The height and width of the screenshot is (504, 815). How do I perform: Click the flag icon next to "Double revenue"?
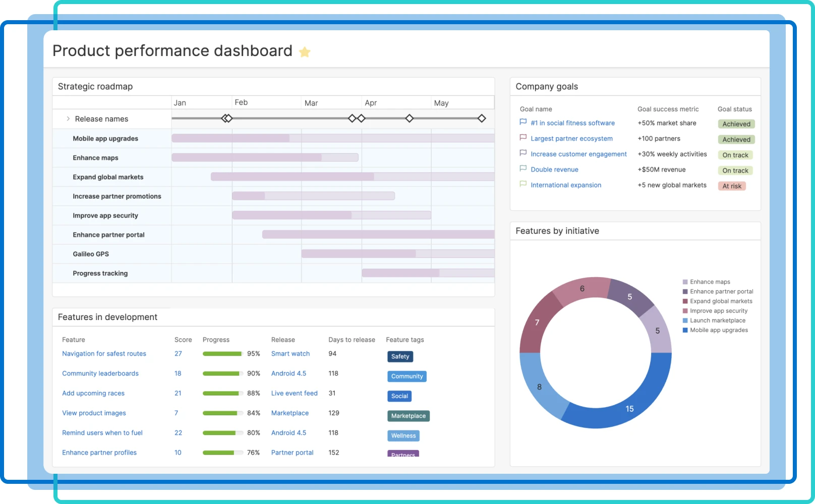(x=522, y=168)
